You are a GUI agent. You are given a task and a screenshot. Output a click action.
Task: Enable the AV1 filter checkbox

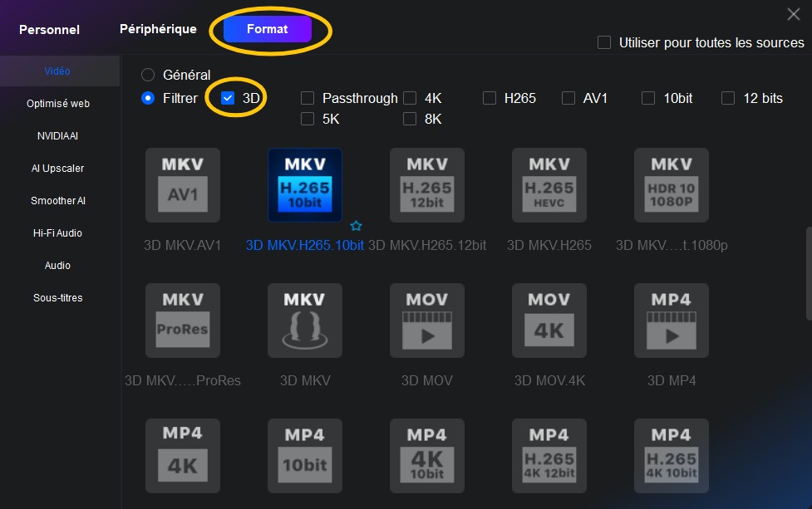568,98
